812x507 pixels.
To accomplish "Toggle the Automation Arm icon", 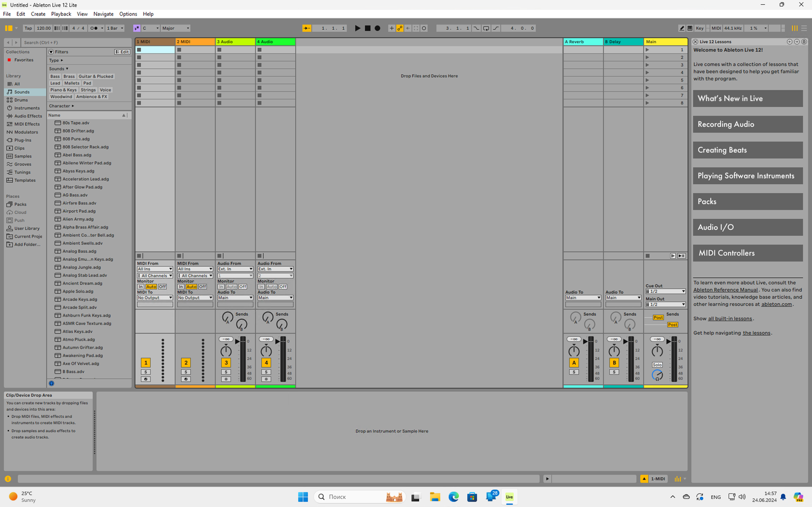I will [400, 28].
